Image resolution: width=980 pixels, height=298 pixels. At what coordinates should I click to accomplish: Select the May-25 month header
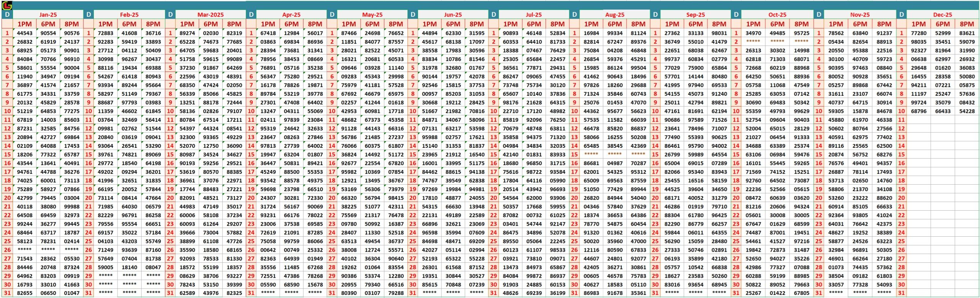pyautogui.click(x=372, y=15)
